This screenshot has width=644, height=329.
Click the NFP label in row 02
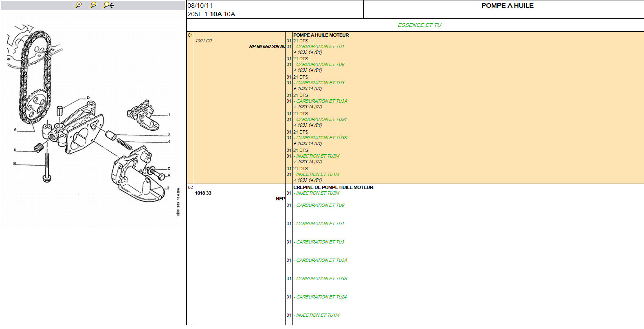(280, 199)
